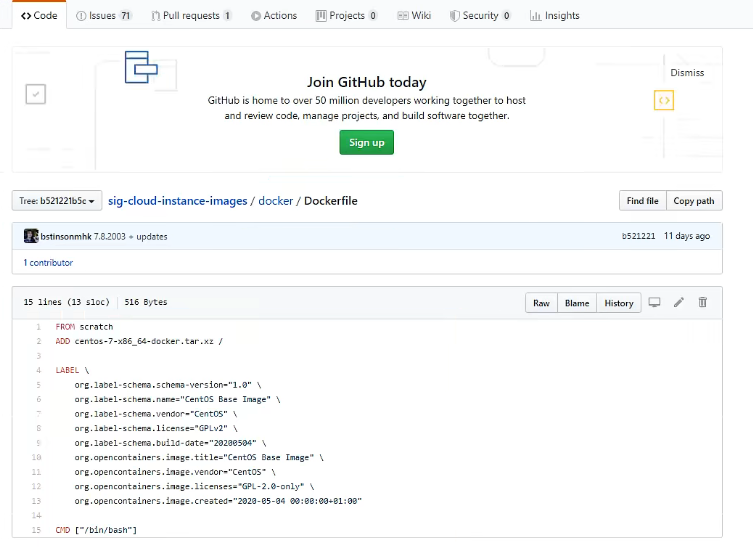
Task: View the Raw file
Action: [541, 303]
